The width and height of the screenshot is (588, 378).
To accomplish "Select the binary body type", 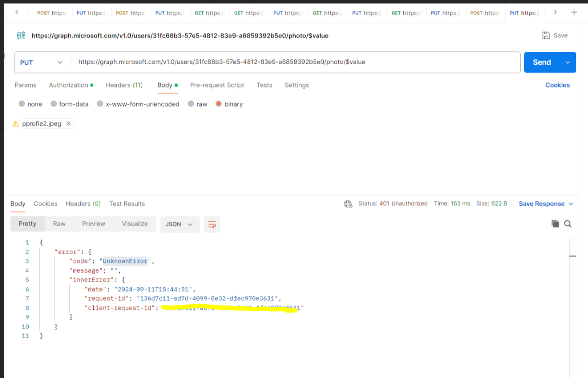I will tap(219, 104).
